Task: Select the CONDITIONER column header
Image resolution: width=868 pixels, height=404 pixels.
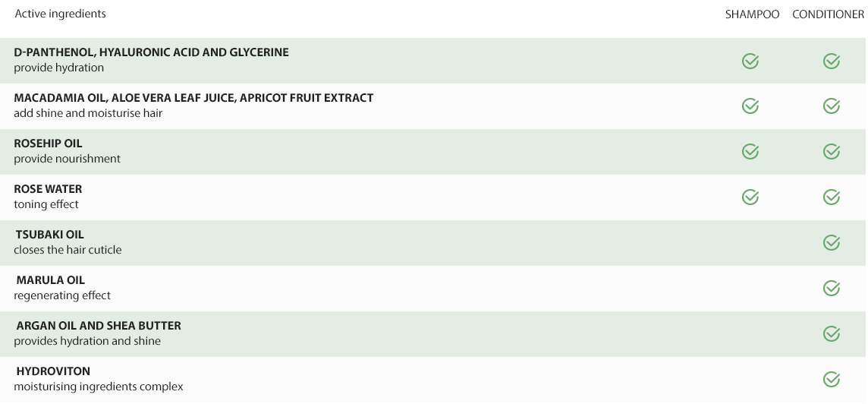Action: pyautogui.click(x=828, y=14)
